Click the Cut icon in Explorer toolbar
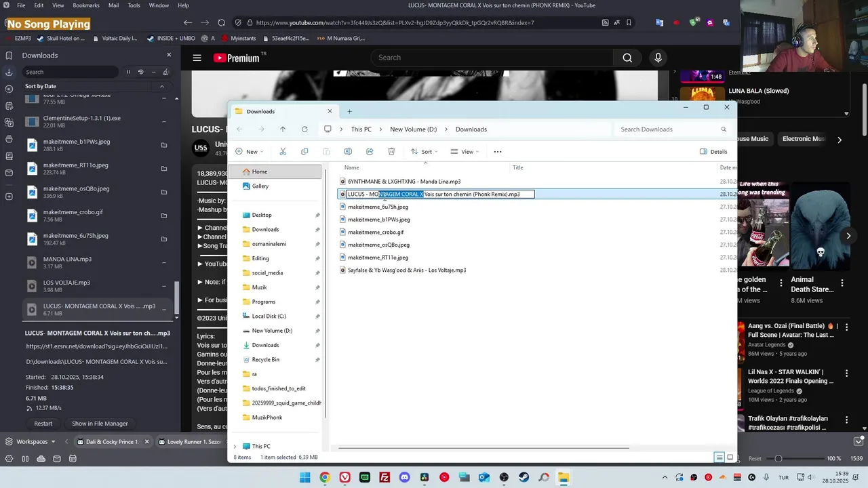The image size is (868, 488). point(283,152)
